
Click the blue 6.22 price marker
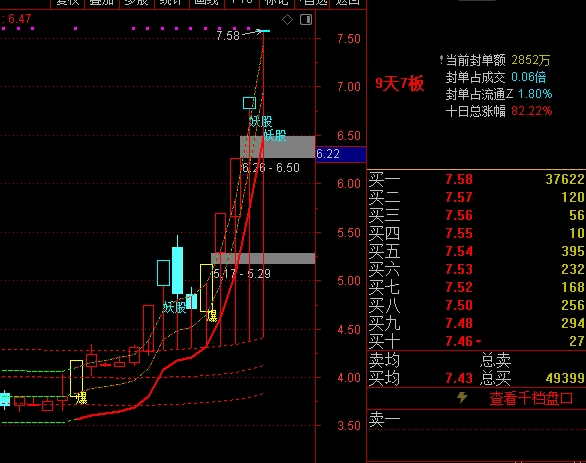[x=341, y=154]
